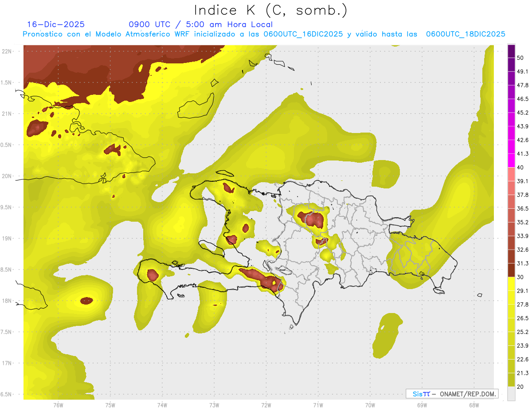This screenshot has width=532, height=411.
Task: Click the legend value "23.9"
Action: (x=523, y=346)
